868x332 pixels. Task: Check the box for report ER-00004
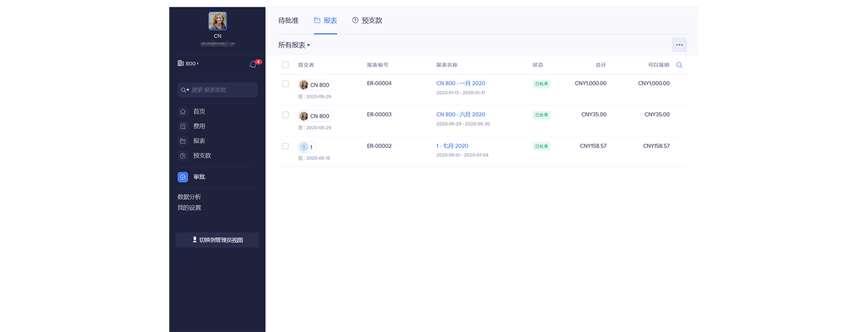click(285, 83)
